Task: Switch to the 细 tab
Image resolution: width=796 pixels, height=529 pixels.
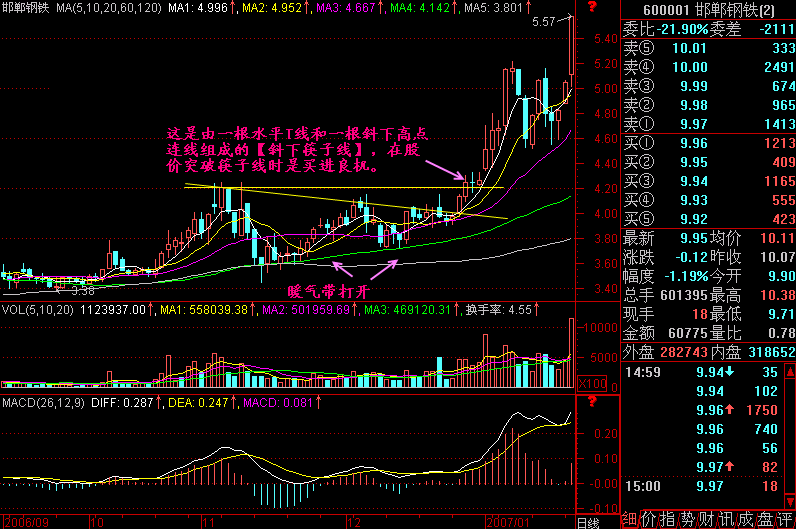Action: (630, 519)
